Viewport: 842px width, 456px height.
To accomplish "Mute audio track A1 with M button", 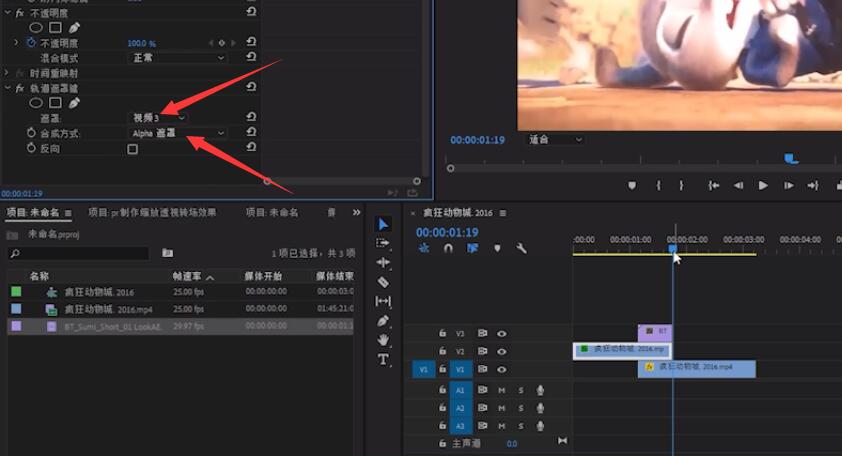I will 502,390.
